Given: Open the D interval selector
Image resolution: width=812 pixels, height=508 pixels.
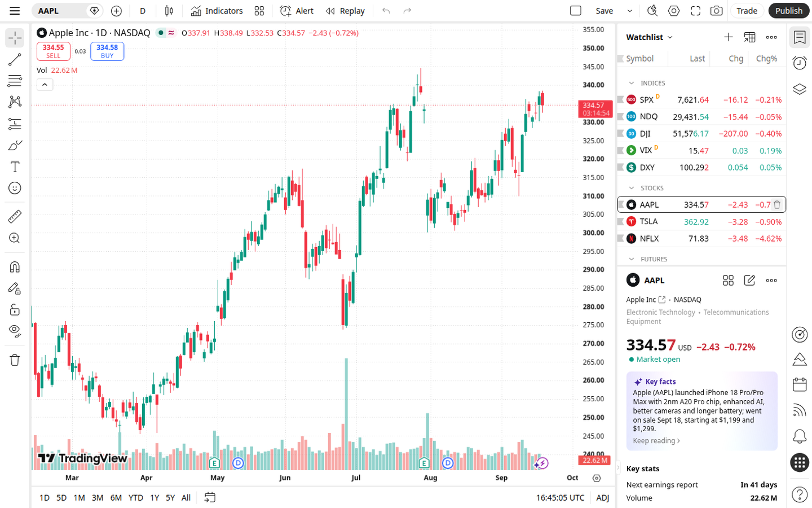Looking at the screenshot, I should (143, 11).
